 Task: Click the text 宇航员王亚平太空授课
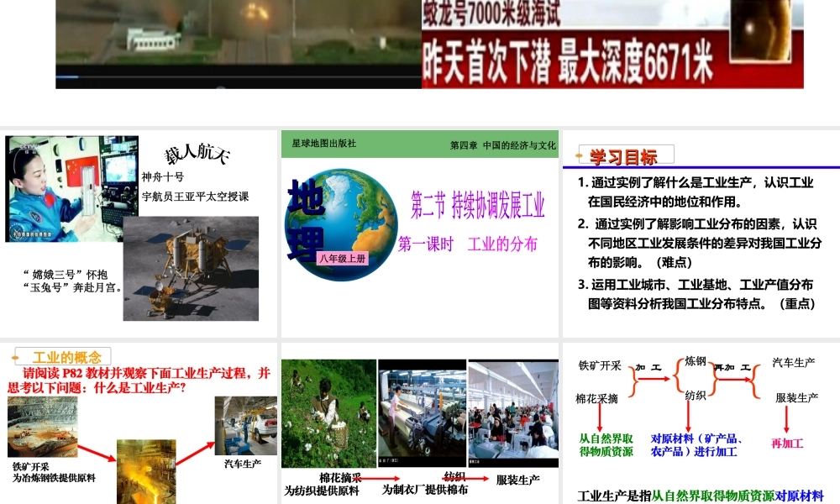click(195, 197)
